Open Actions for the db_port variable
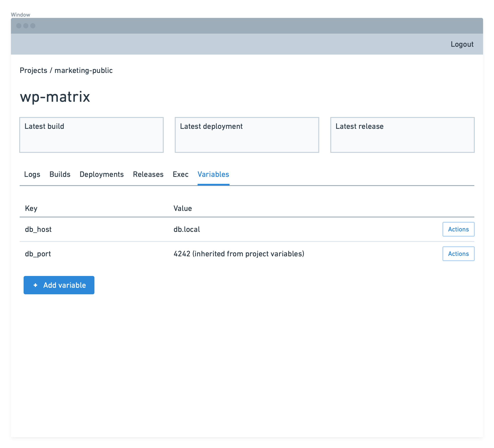Viewport: 494px width, 448px height. point(458,254)
